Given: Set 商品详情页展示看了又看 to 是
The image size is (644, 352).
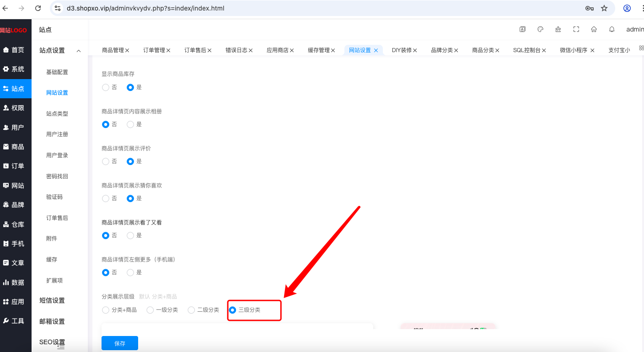Looking at the screenshot, I should 130,235.
